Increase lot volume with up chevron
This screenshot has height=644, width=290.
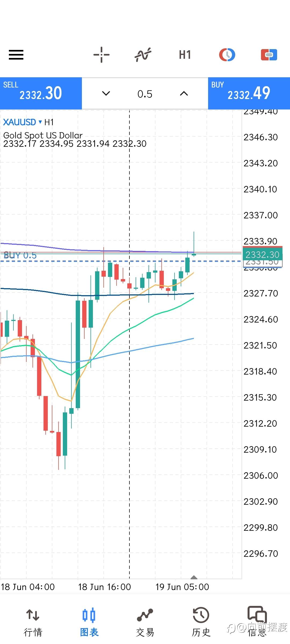click(x=184, y=93)
